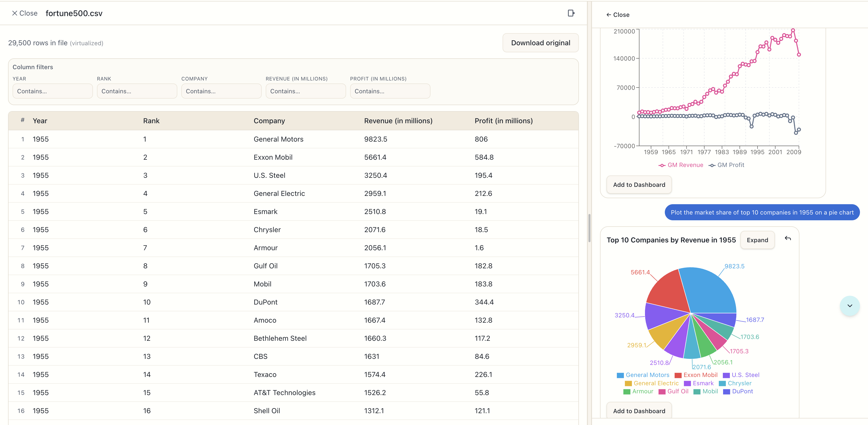Click Add to Dashboard below the pie chart

639,411
